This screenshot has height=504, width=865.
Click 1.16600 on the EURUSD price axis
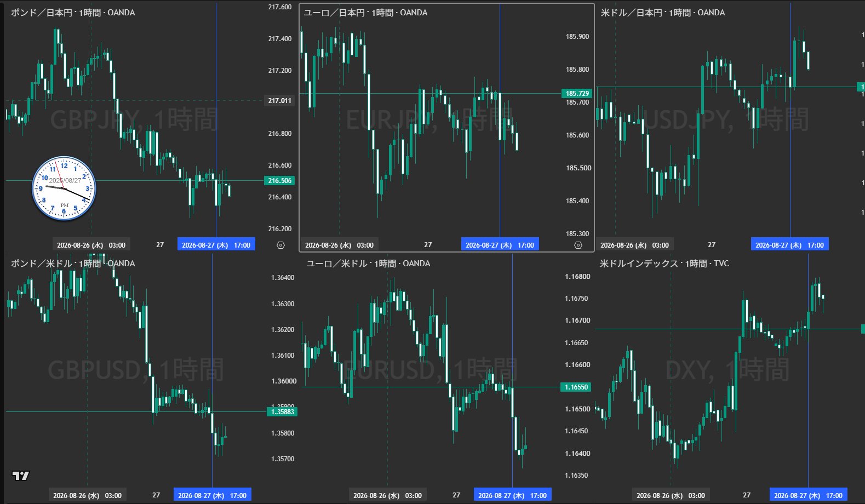tap(577, 365)
